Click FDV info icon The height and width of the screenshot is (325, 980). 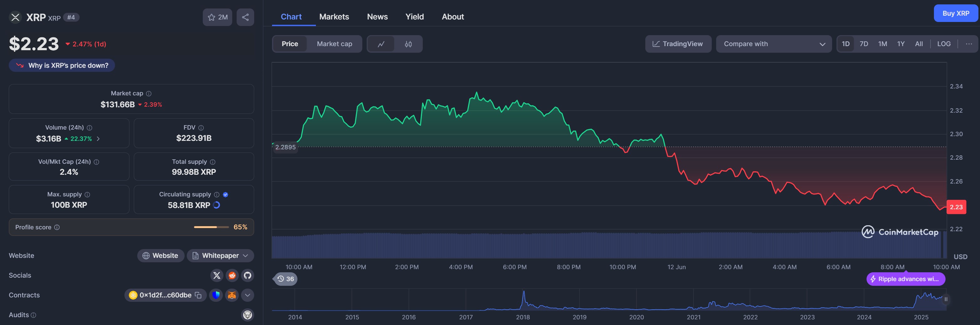[201, 128]
